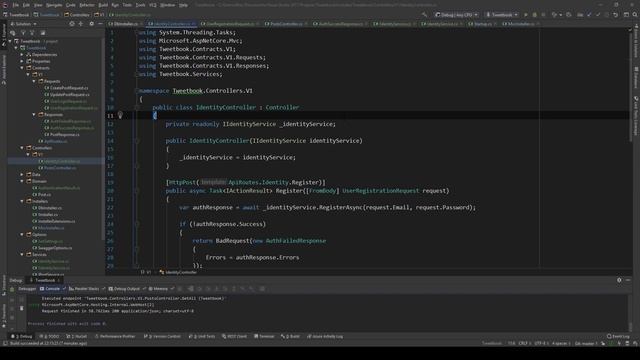Collapse the Contracts folder
Viewport: 640px width, 360px height.
(22, 68)
